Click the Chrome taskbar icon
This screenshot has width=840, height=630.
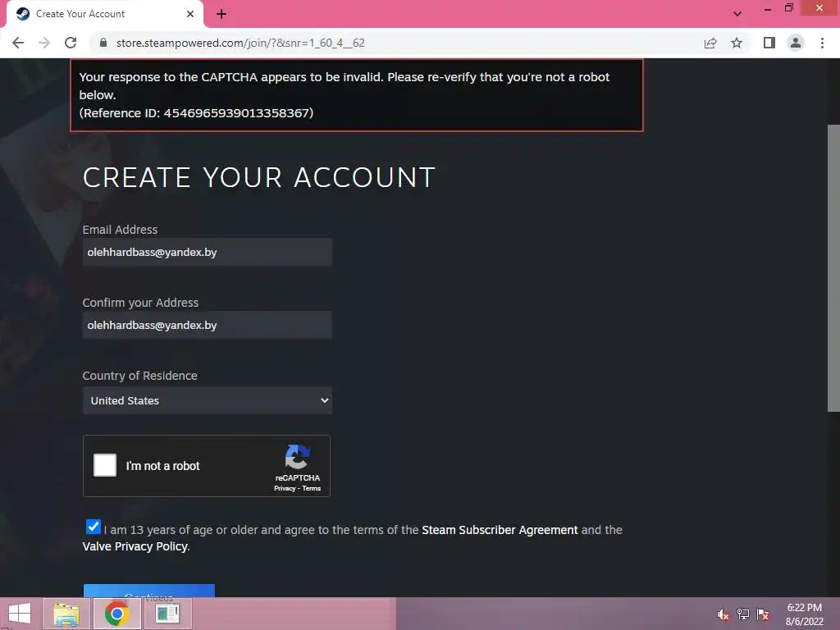116,614
